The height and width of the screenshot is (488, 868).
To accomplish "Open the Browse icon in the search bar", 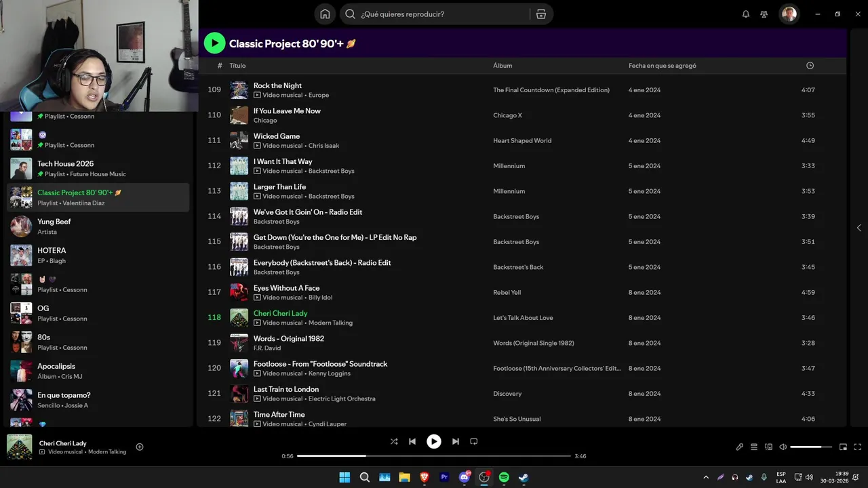I will click(540, 14).
